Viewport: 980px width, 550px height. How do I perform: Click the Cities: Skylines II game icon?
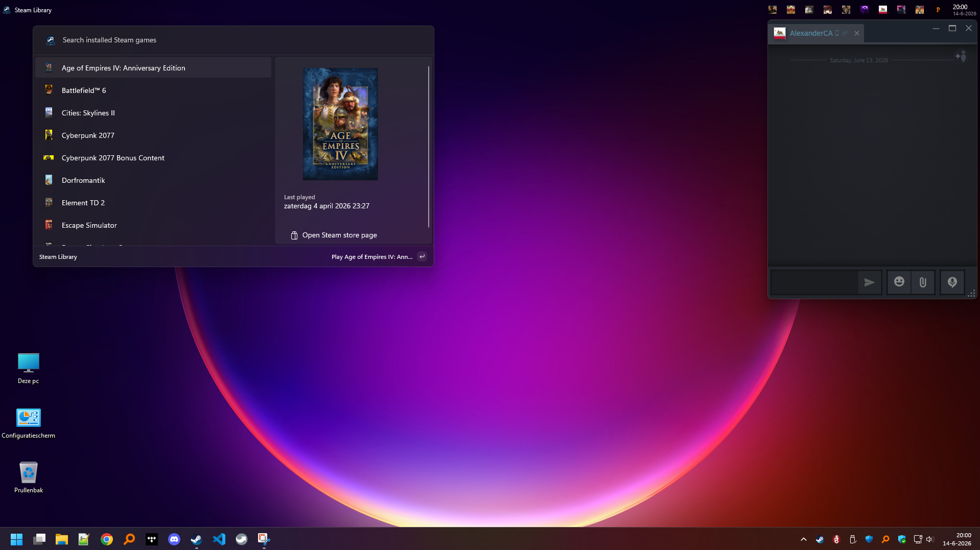coord(49,112)
